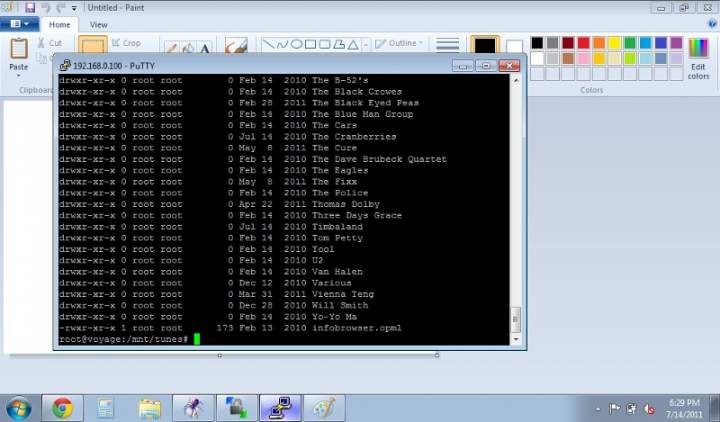
Task: Click the Save icon in Paint title bar
Action: click(x=30, y=7)
